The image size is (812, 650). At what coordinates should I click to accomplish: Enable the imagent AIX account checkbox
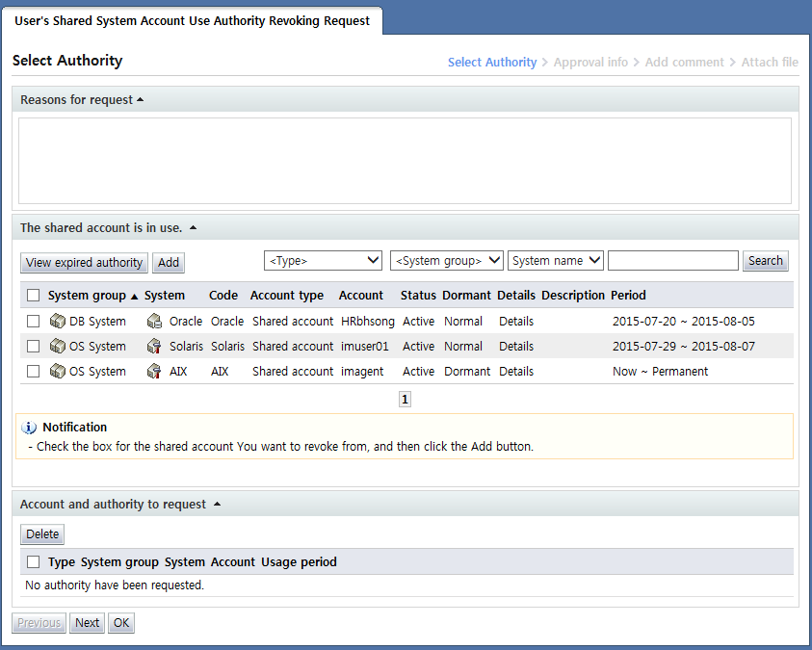34,372
